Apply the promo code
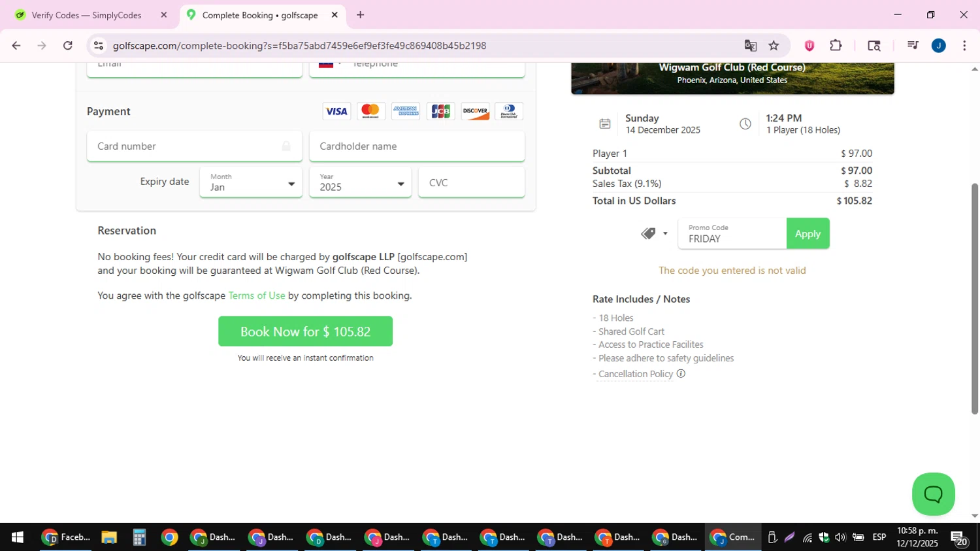 coord(808,233)
